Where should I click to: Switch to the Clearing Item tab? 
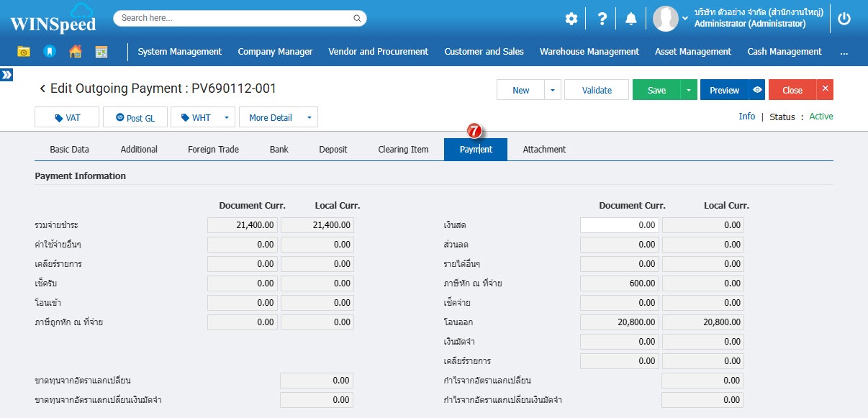click(403, 150)
